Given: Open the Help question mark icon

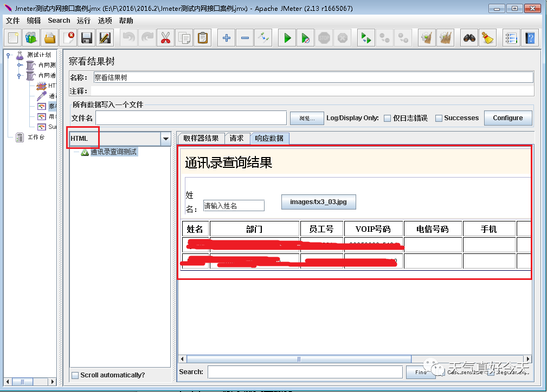Looking at the screenshot, I should tap(530, 38).
